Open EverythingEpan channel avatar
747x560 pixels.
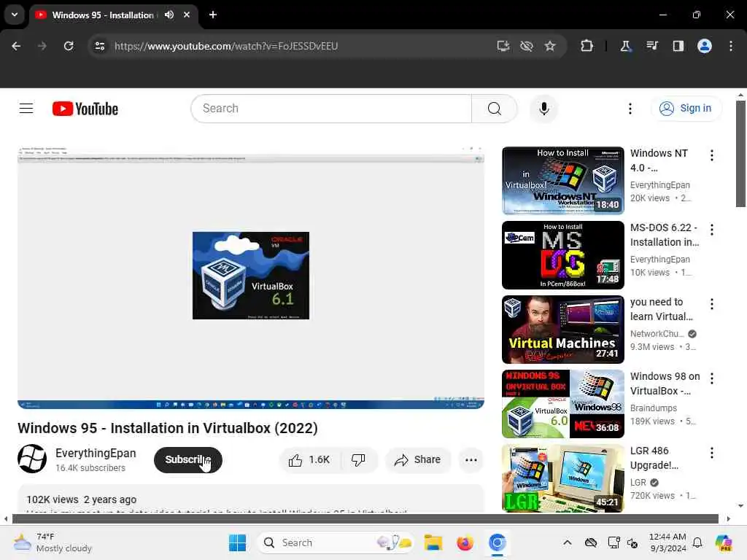point(32,459)
